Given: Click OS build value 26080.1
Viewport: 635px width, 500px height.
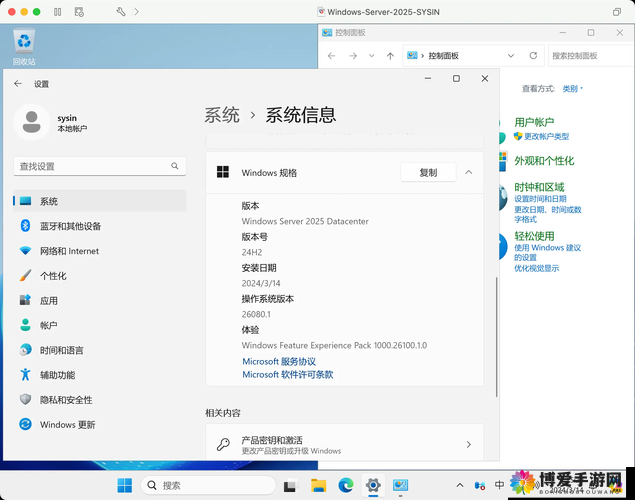Looking at the screenshot, I should pyautogui.click(x=256, y=314).
